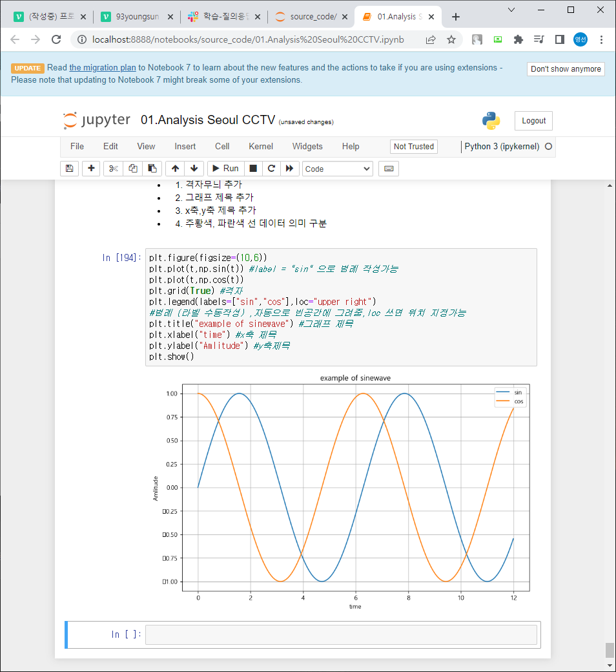Toggle the browser side panel icon
Viewport: 616px width, 672px height.
pyautogui.click(x=559, y=40)
